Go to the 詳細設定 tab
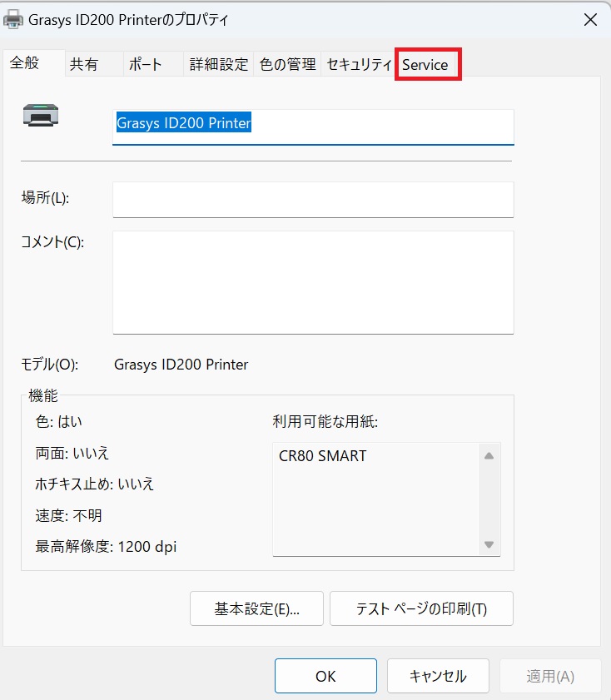This screenshot has height=700, width=611. click(x=218, y=64)
